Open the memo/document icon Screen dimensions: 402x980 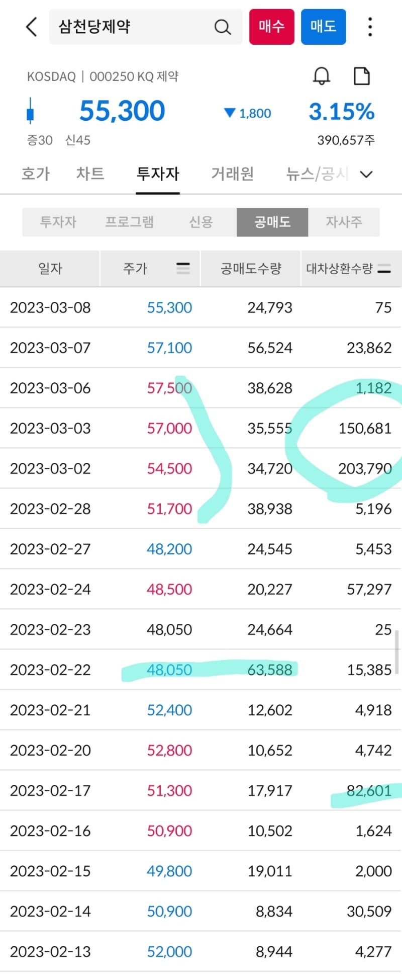(361, 76)
